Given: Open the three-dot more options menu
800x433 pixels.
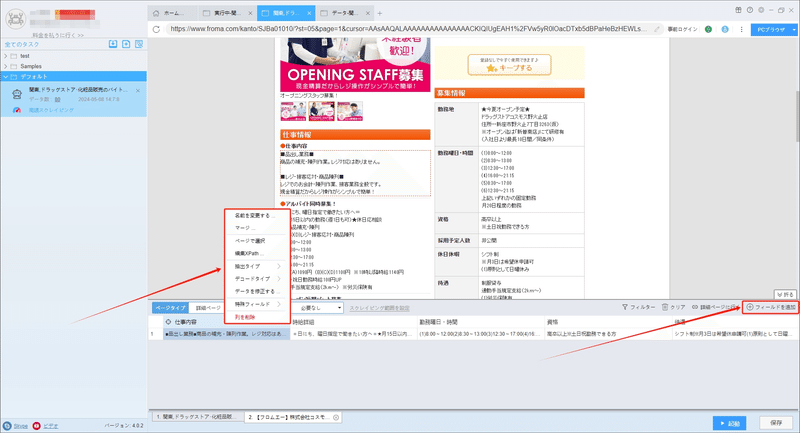Looking at the screenshot, I should point(741,29).
